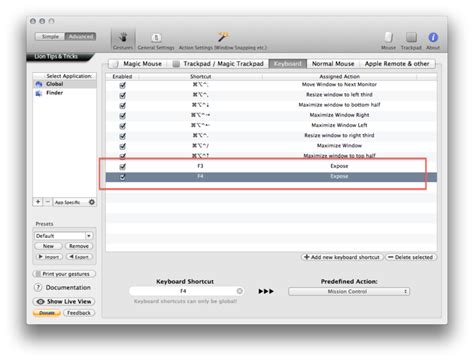Open Action Settings wand icon
474x361 pixels.
pyautogui.click(x=223, y=37)
